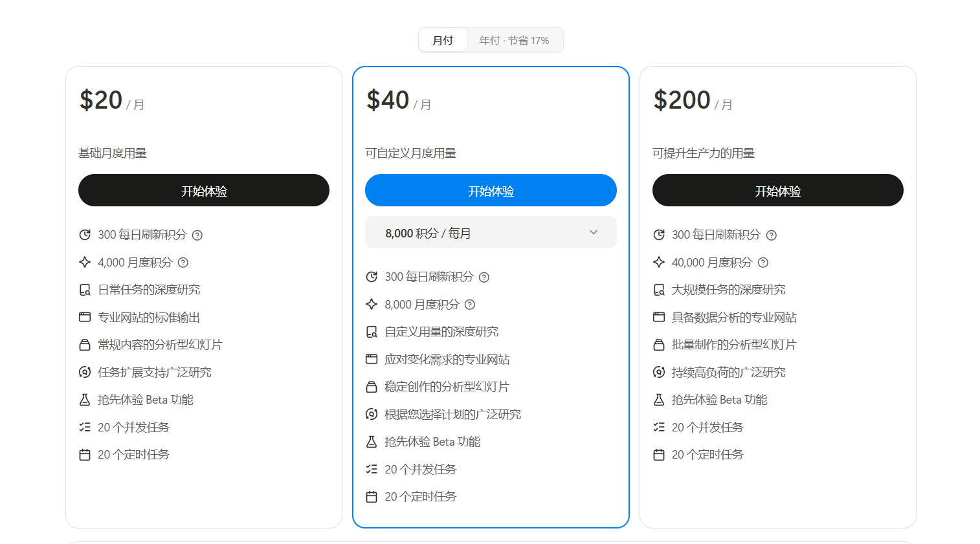This screenshot has width=980, height=544.
Task: Click 批量制作的分析型幻灯片 feature text
Action: [x=734, y=345]
